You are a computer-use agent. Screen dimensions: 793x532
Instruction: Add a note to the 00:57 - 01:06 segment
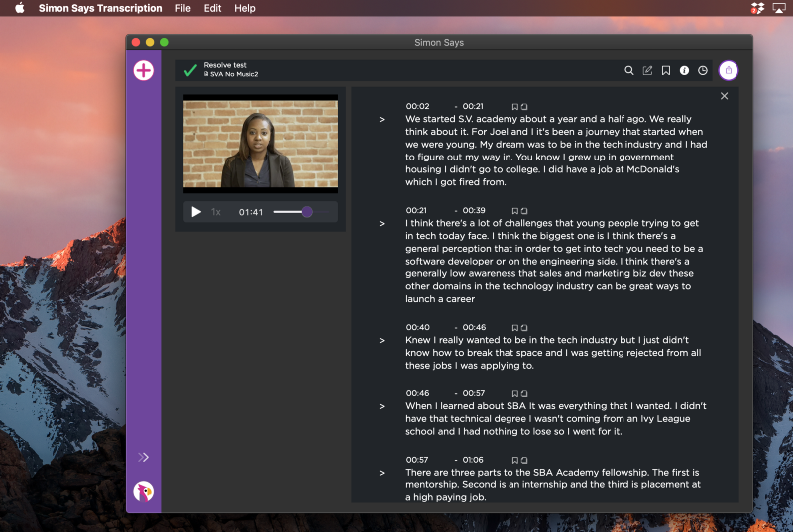tap(524, 460)
